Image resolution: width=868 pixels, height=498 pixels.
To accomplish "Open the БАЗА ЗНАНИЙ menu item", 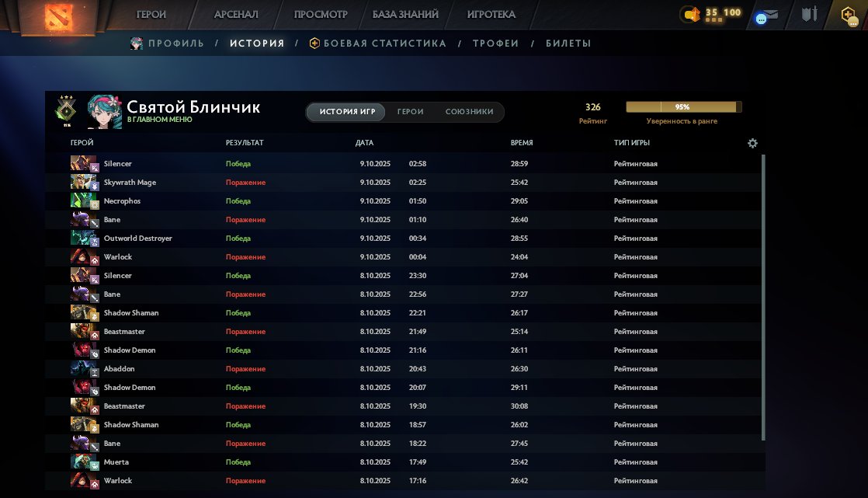I will (x=404, y=15).
